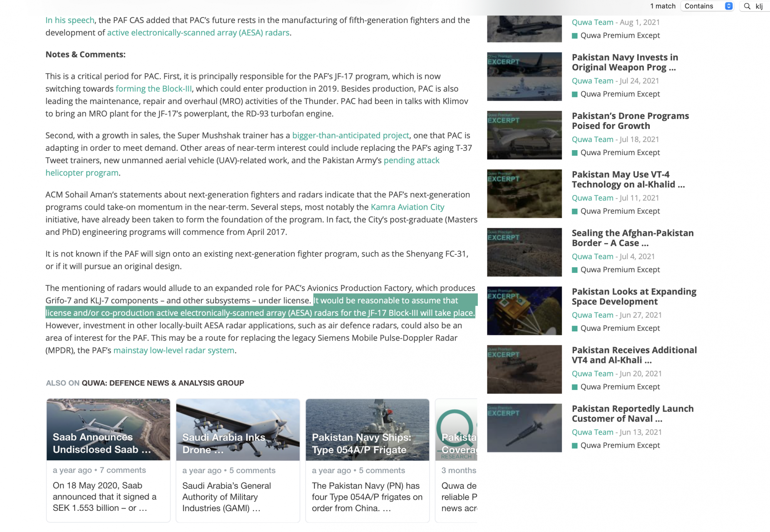Open 'Pakistan Navy Invests in Original Weapon Prog' article
This screenshot has width=770, height=532.
tap(625, 62)
